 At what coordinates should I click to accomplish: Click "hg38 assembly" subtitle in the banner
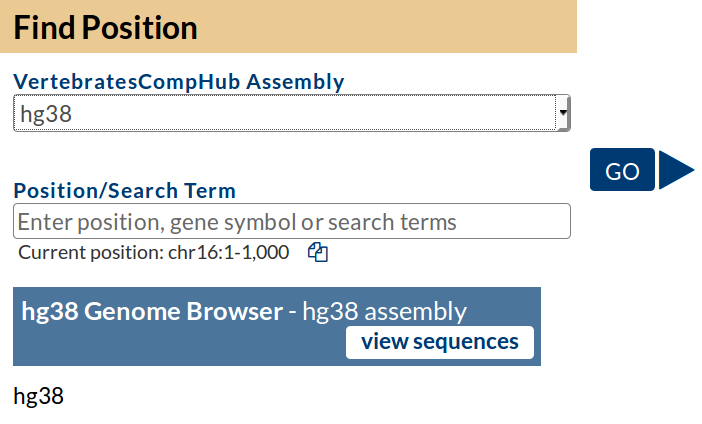click(384, 311)
